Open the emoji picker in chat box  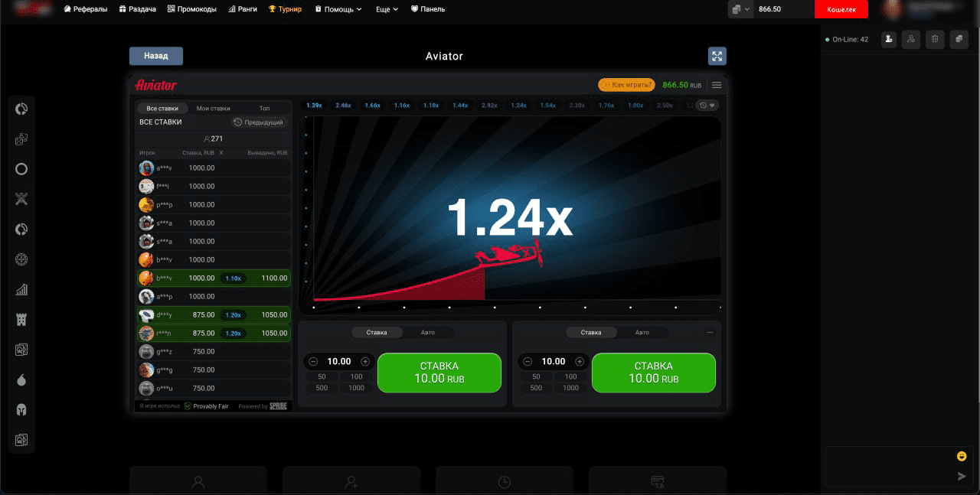[x=962, y=457]
